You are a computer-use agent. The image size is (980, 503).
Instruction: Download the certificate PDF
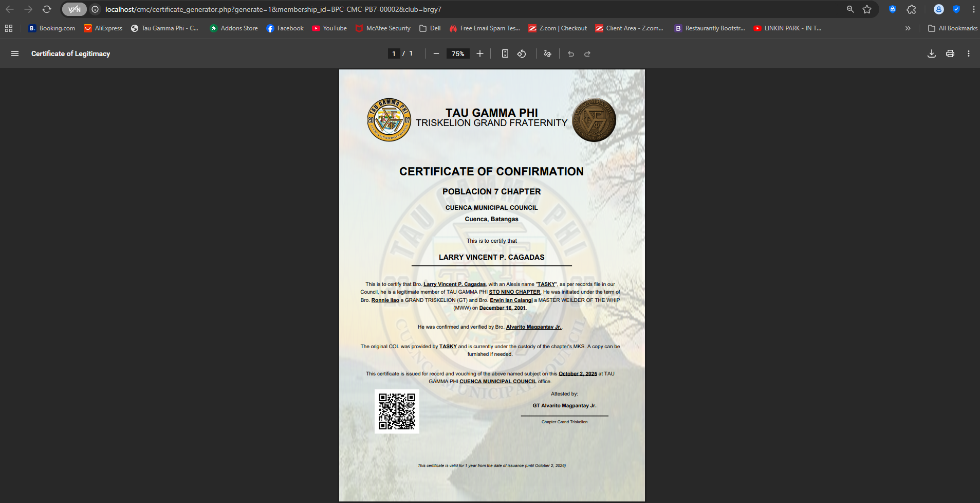[931, 53]
